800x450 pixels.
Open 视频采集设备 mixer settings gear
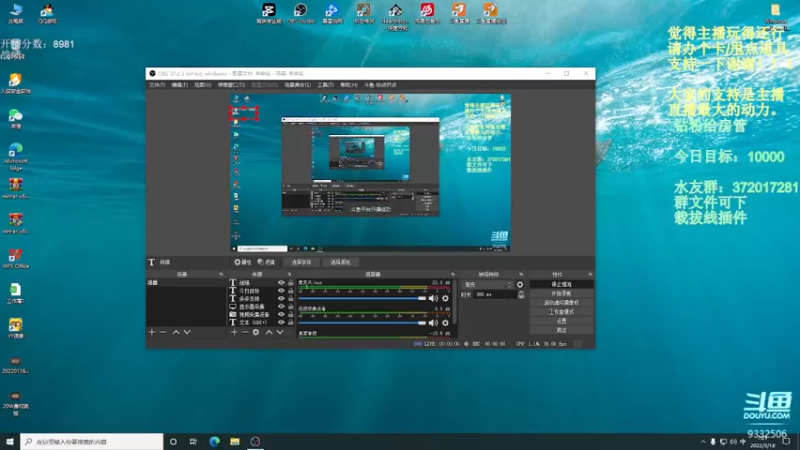445,322
